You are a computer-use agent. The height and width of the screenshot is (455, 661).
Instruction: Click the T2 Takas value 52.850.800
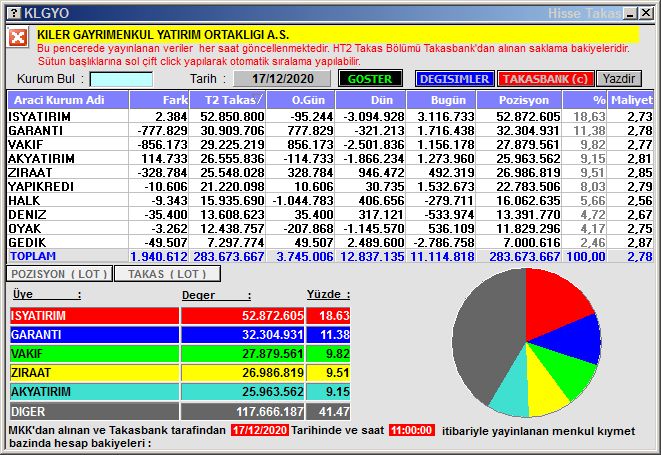click(232, 116)
